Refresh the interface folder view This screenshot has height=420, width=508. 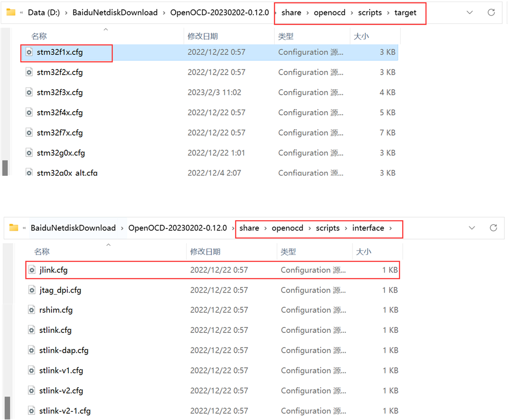[x=493, y=228]
